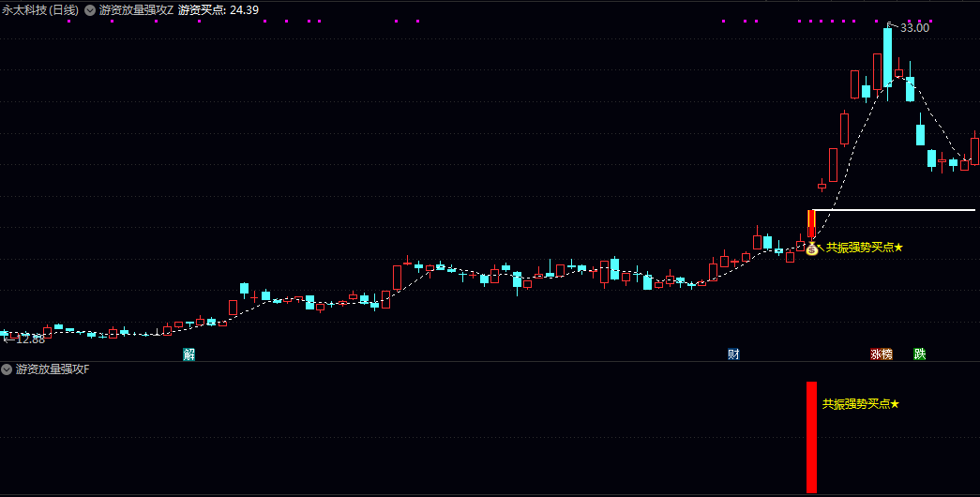The image size is (980, 497).
Task: Click the white horizontal buy-price line
Action: (894, 210)
